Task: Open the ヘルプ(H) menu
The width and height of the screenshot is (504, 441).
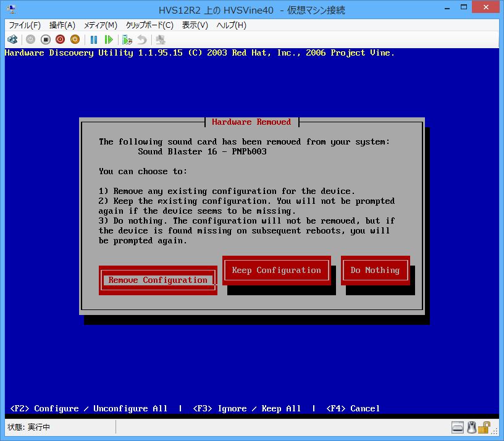Action: click(232, 25)
